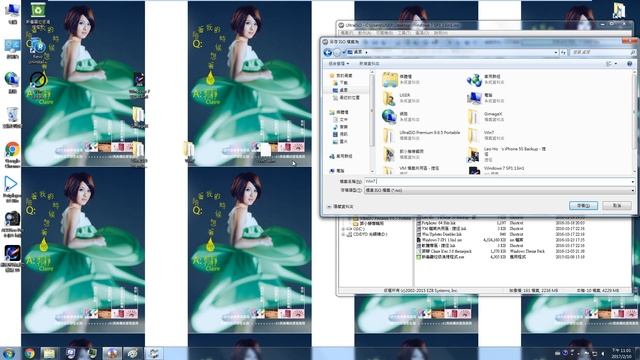640x360 pixels.
Task: Open the view options dropdown arrow
Action: [616, 64]
